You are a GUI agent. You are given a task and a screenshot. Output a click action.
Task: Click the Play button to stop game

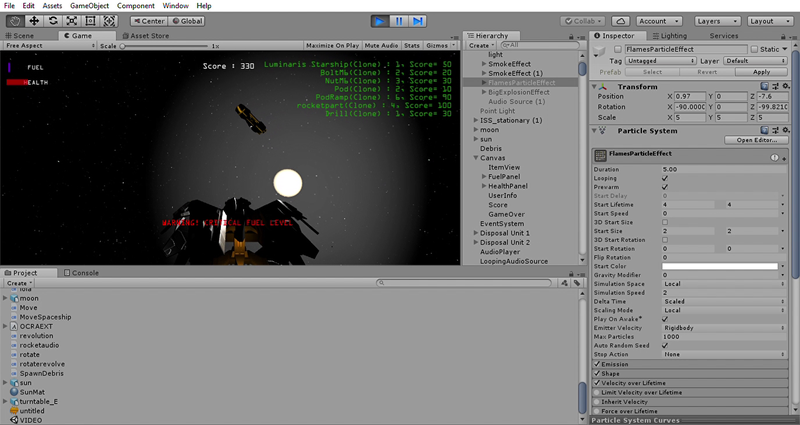[381, 20]
